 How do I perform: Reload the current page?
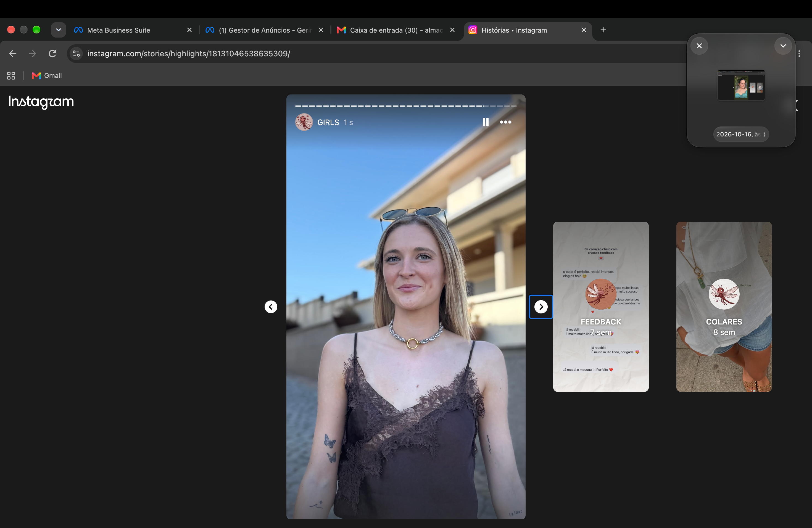pyautogui.click(x=52, y=54)
